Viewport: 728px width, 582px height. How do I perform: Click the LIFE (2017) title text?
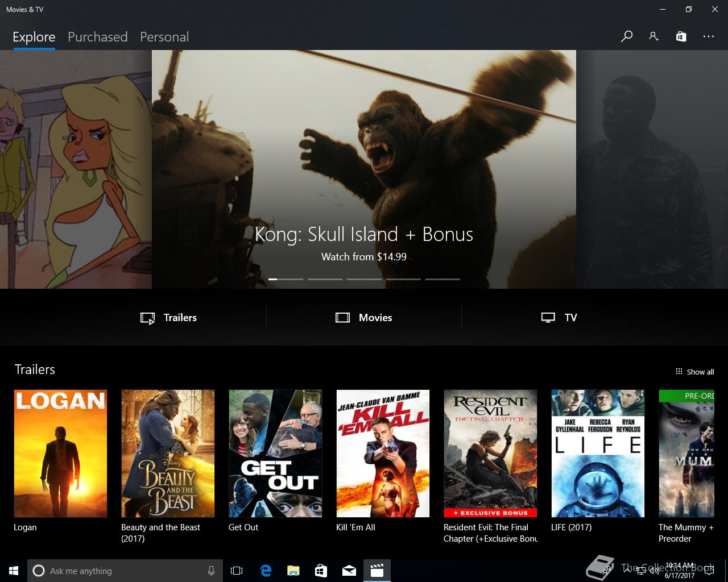[571, 527]
